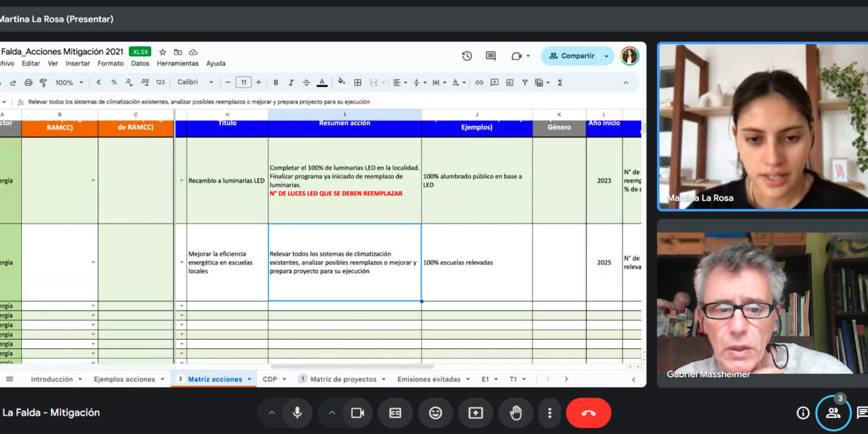Toggle the microphone in the call
868x434 pixels.
tap(297, 413)
